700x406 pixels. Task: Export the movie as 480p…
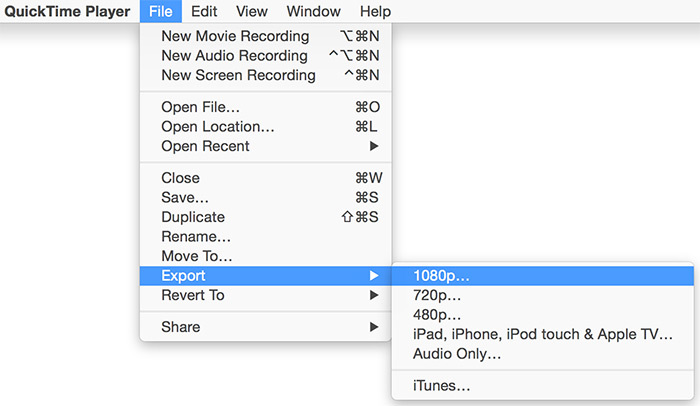tap(542, 315)
